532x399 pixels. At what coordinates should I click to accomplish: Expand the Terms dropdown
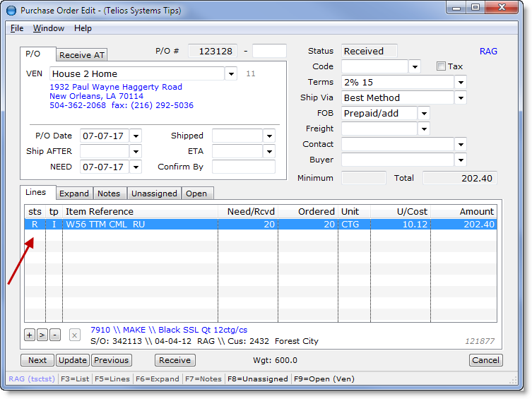pyautogui.click(x=460, y=83)
